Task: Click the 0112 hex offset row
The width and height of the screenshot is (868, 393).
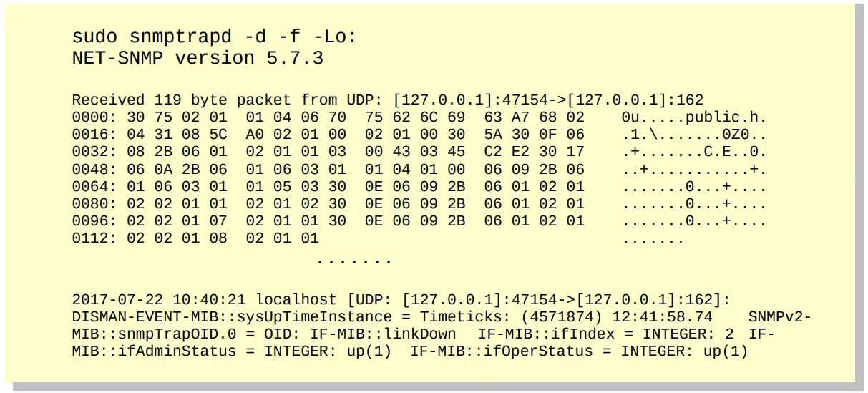Action: tap(195, 238)
